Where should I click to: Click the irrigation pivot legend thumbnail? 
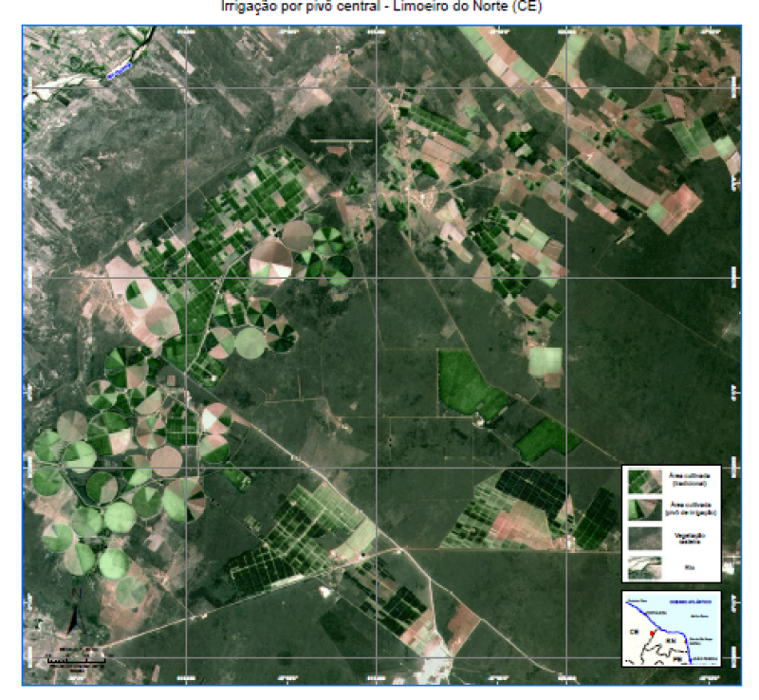click(645, 509)
